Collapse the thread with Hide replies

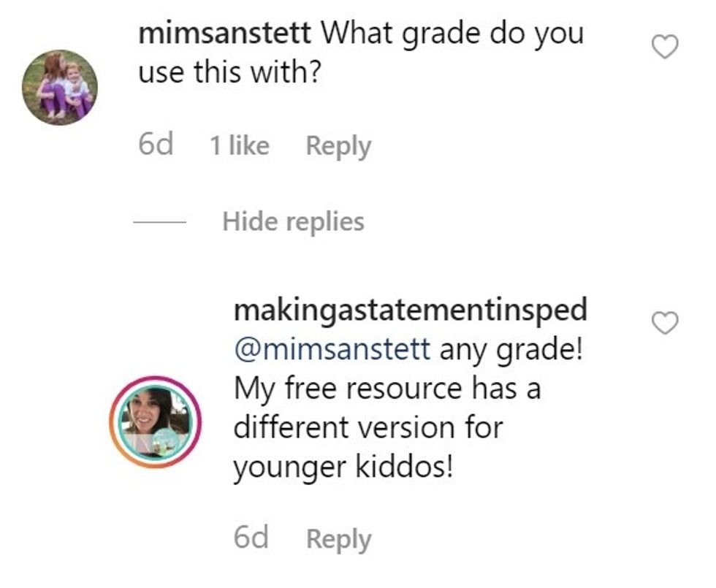(293, 221)
